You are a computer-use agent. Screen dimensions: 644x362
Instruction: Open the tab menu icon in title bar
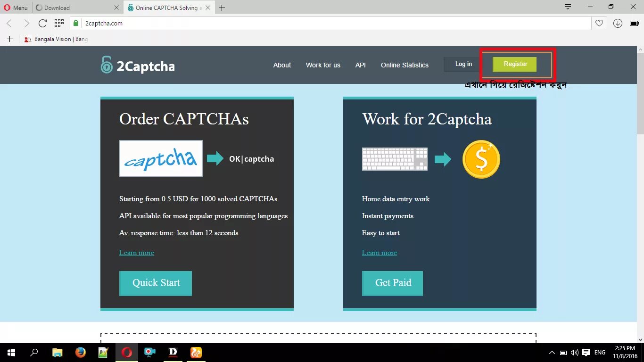coord(568,7)
